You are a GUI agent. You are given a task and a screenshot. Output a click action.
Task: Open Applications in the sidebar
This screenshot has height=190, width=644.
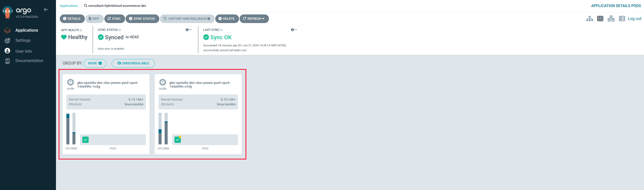pos(27,30)
